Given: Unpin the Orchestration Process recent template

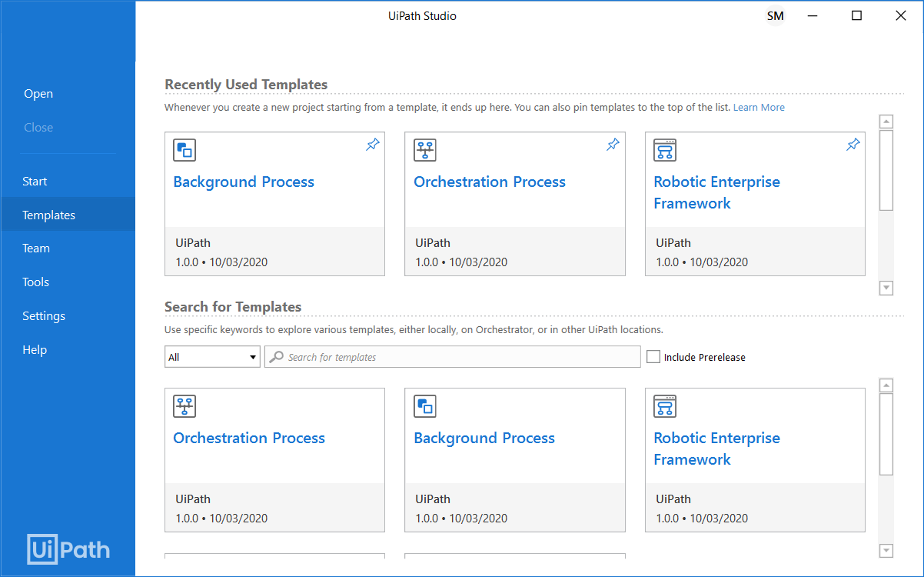Looking at the screenshot, I should (x=613, y=145).
